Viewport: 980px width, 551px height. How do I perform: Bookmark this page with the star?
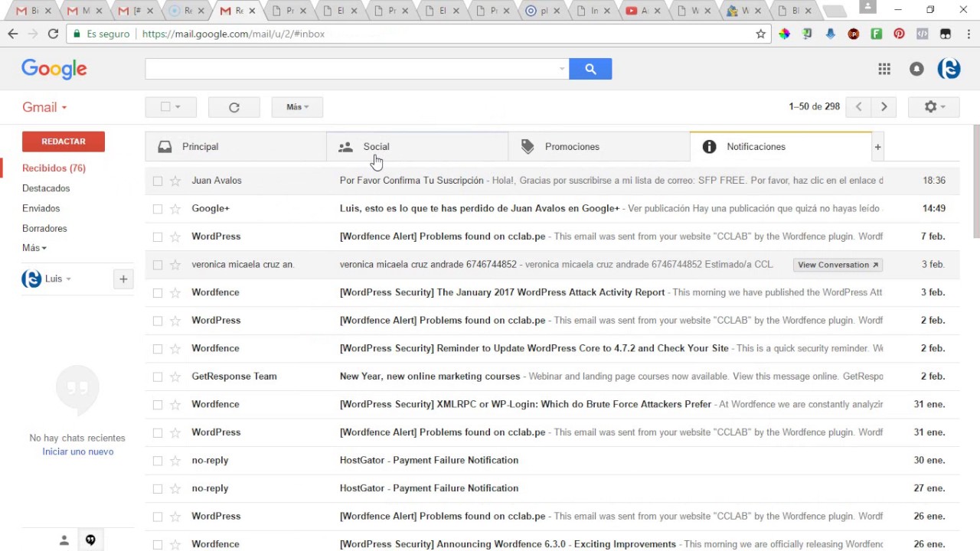point(761,34)
